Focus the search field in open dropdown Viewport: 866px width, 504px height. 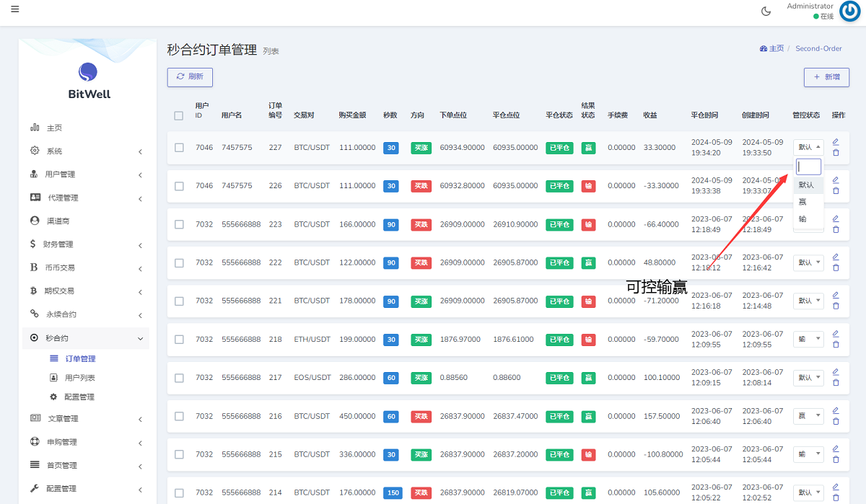click(809, 167)
